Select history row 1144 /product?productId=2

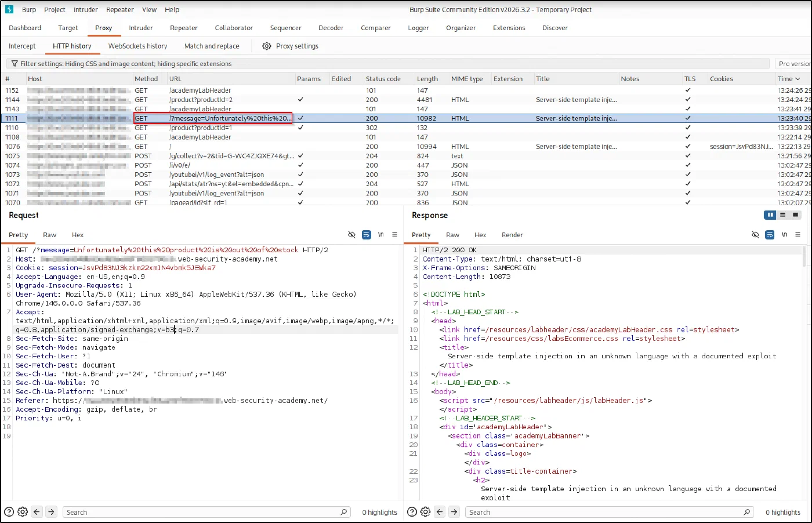[x=406, y=100]
